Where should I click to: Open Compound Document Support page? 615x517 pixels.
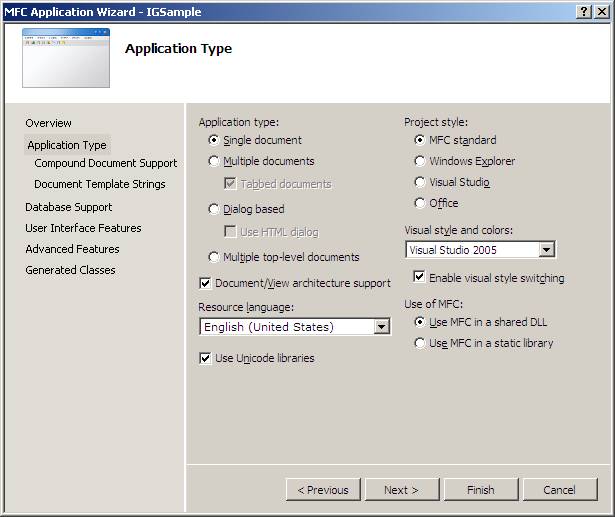coord(105,163)
